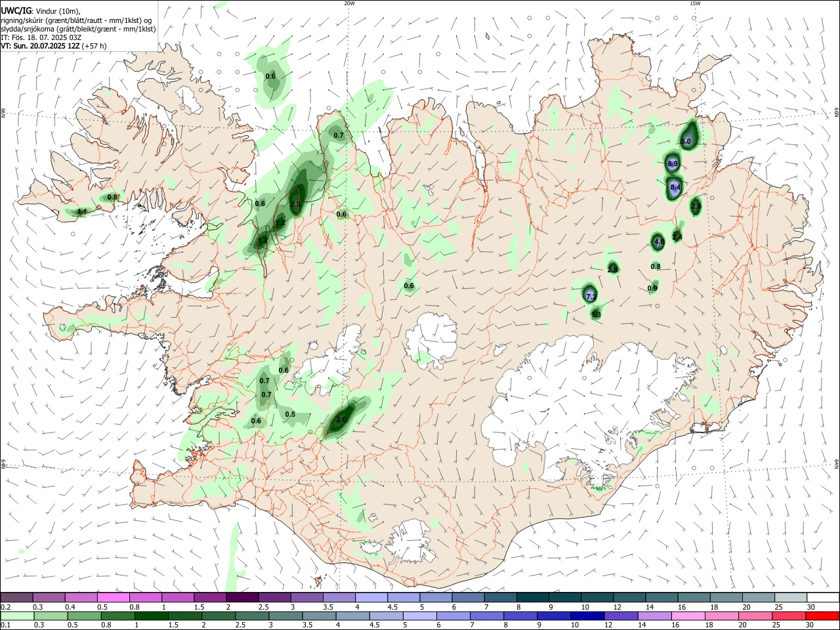The width and height of the screenshot is (840, 630).
Task: Click the 1.1 precipitation value
Action: [x=82, y=211]
